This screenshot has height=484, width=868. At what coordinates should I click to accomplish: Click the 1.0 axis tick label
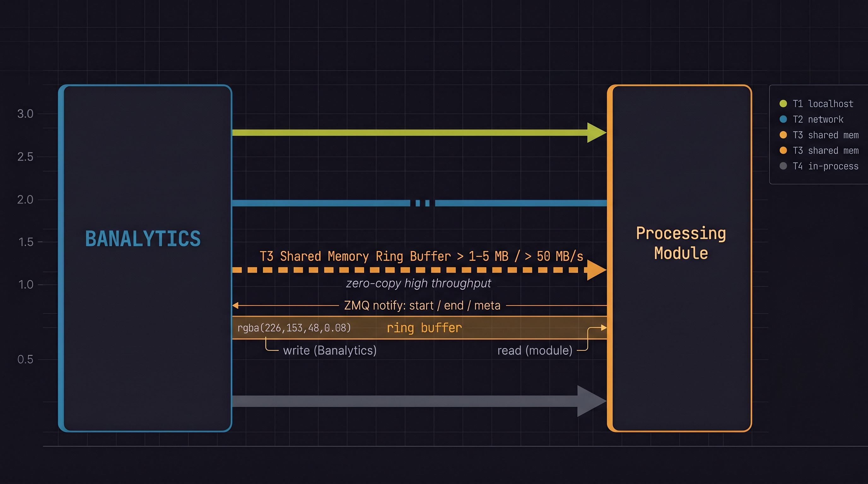[x=26, y=285]
